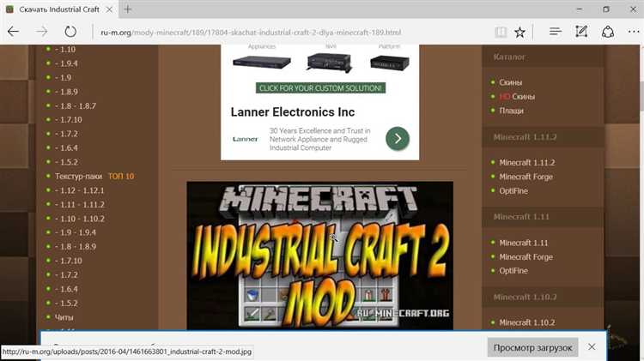This screenshot has height=361, width=644.
Task: Open a new tab with plus
Action: point(128,9)
